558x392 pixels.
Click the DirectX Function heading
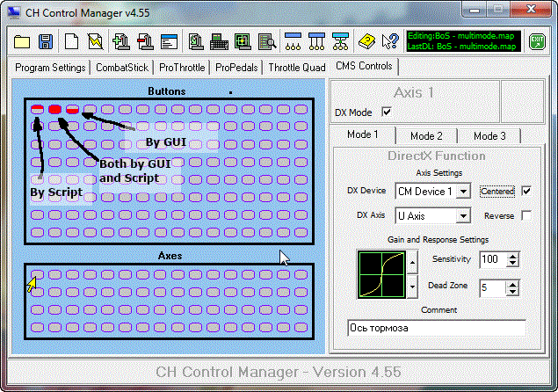pos(437,156)
